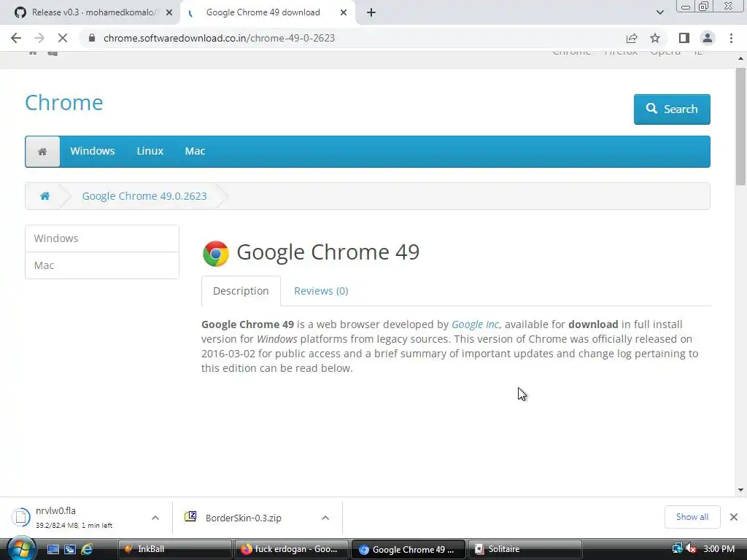Screen dimensions: 747x560
Task: Open the Windows Start orb
Action: (x=20, y=548)
